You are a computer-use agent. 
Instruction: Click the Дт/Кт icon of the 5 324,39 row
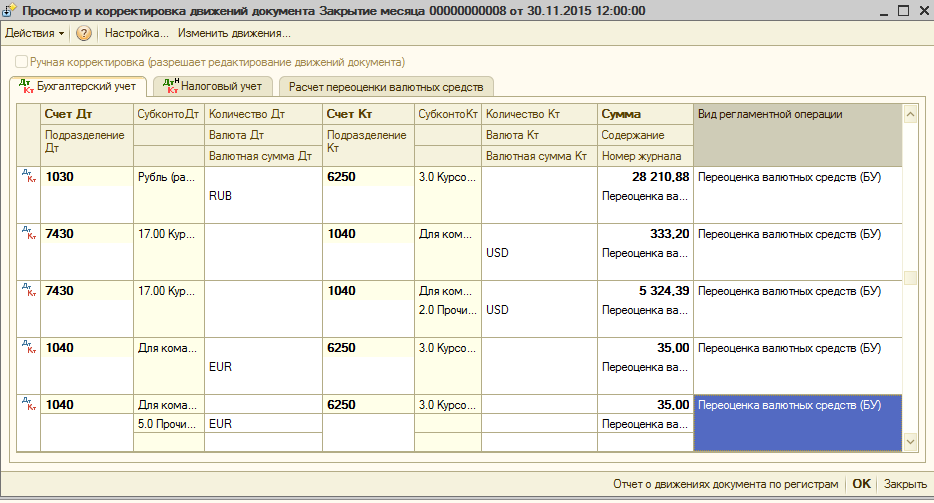29,290
